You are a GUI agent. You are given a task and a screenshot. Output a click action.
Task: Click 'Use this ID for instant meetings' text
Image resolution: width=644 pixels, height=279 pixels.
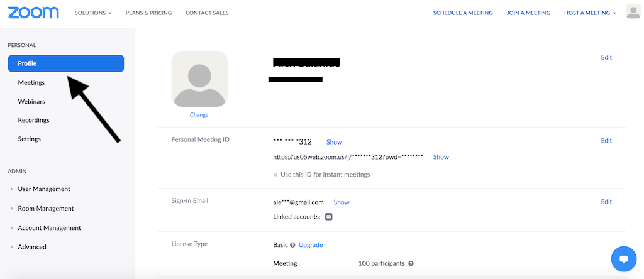click(x=325, y=175)
